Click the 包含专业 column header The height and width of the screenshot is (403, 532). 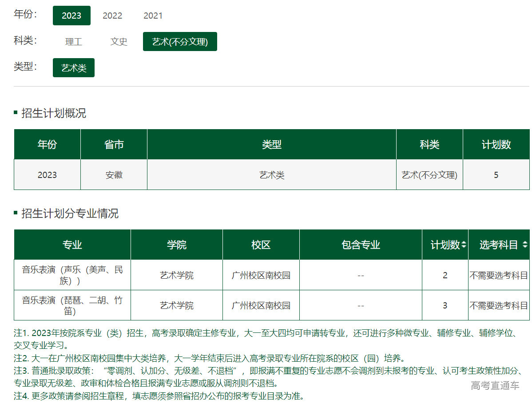click(x=361, y=245)
